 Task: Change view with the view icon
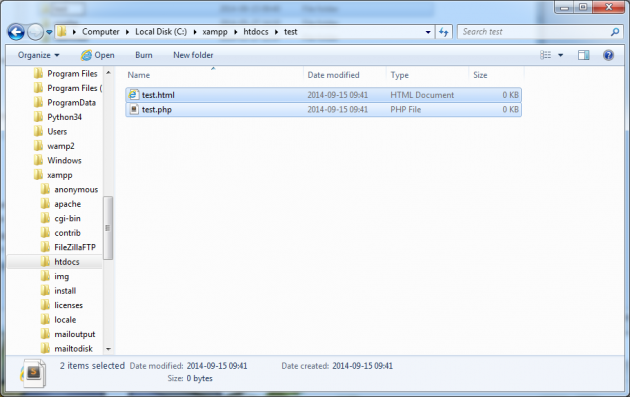point(545,55)
